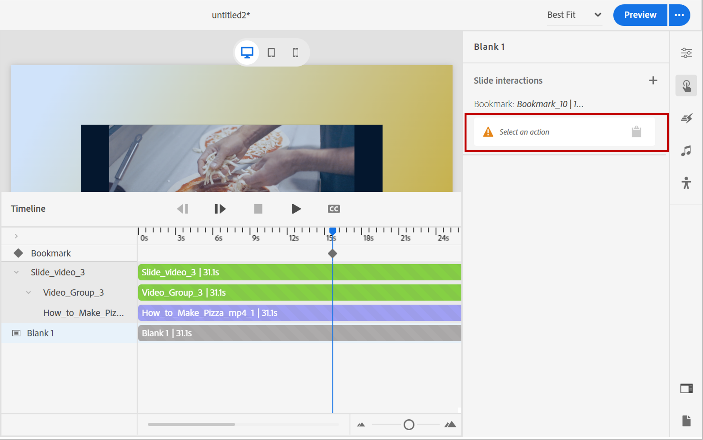Viewport: 703px width, 440px height.
Task: Collapse the Video_Group_3 timeline group
Action: (x=28, y=293)
